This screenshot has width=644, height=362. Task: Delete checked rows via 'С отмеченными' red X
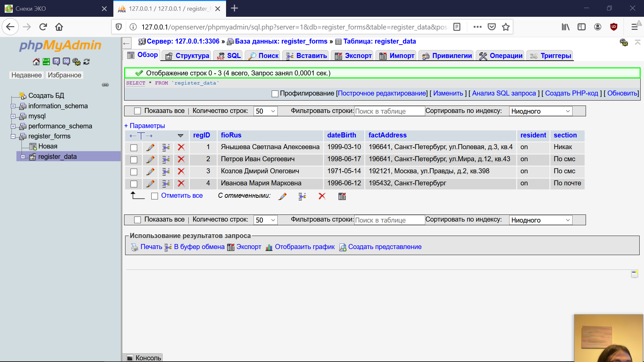point(322,196)
